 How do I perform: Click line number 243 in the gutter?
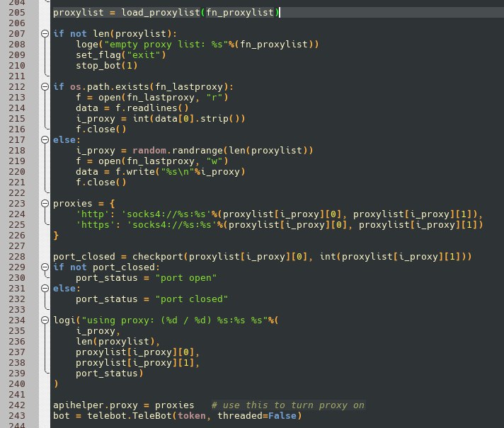(x=17, y=415)
